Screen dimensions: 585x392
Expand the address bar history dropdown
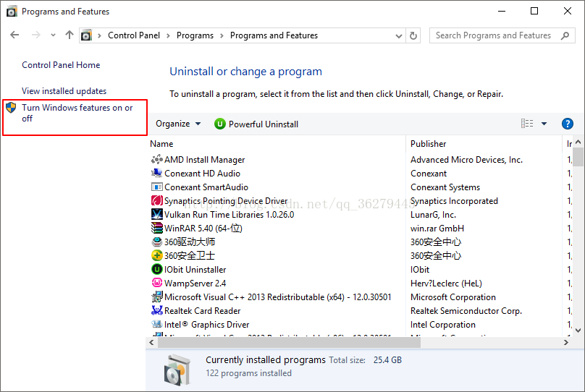tap(398, 35)
